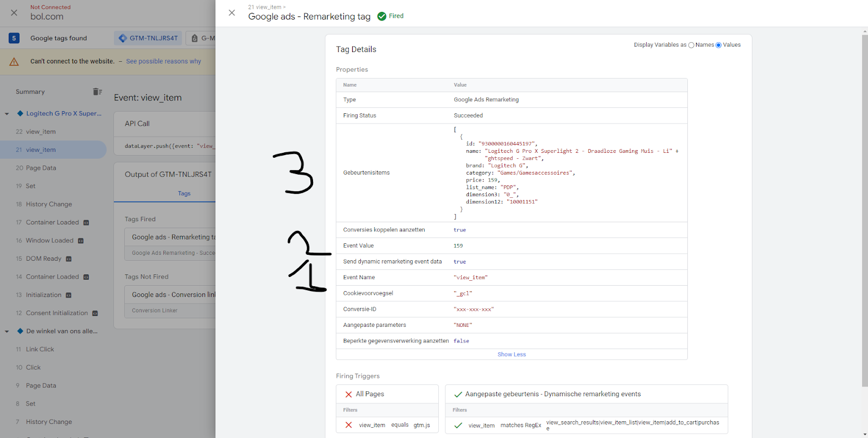
Task: Open Google ads Conversion linker tag card
Action: (170, 302)
